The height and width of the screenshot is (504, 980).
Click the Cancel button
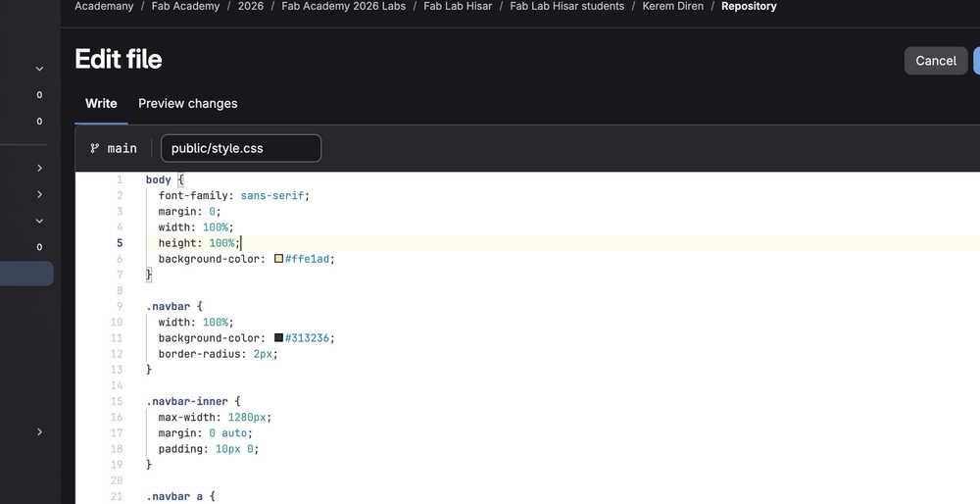[936, 61]
